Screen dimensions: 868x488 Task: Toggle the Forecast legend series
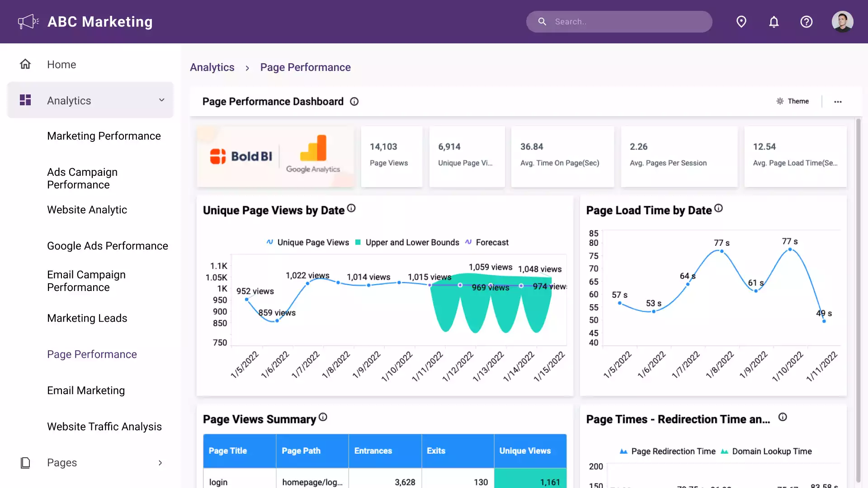[x=491, y=243]
